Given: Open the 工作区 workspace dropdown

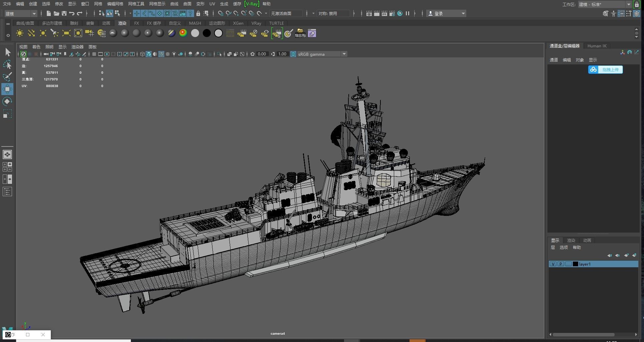Looking at the screenshot, I should 605,4.
